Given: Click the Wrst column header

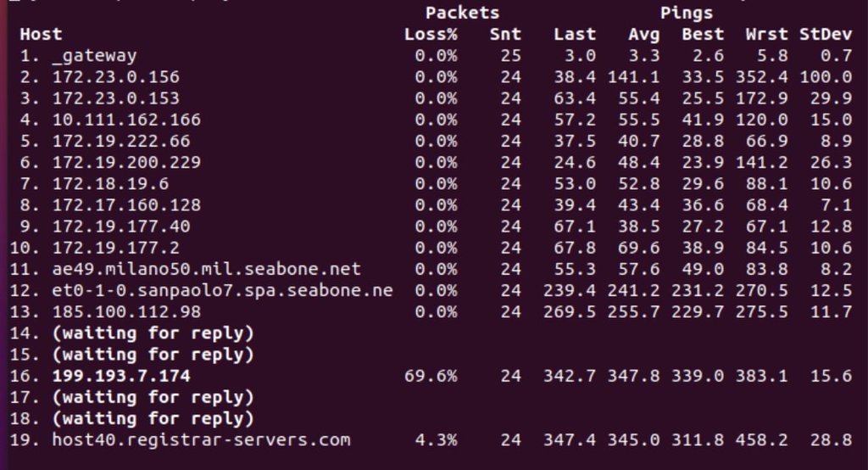Looking at the screenshot, I should tap(766, 35).
